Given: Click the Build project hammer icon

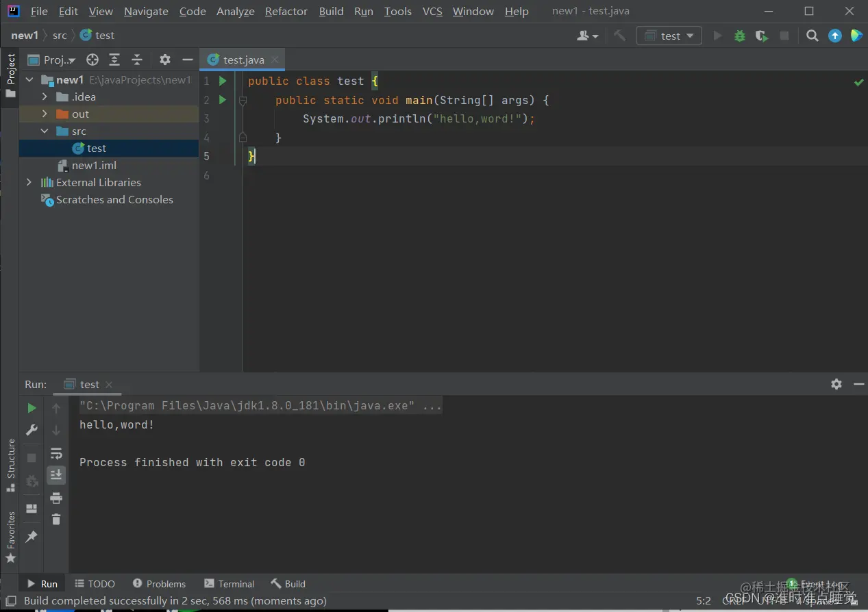Looking at the screenshot, I should point(620,36).
